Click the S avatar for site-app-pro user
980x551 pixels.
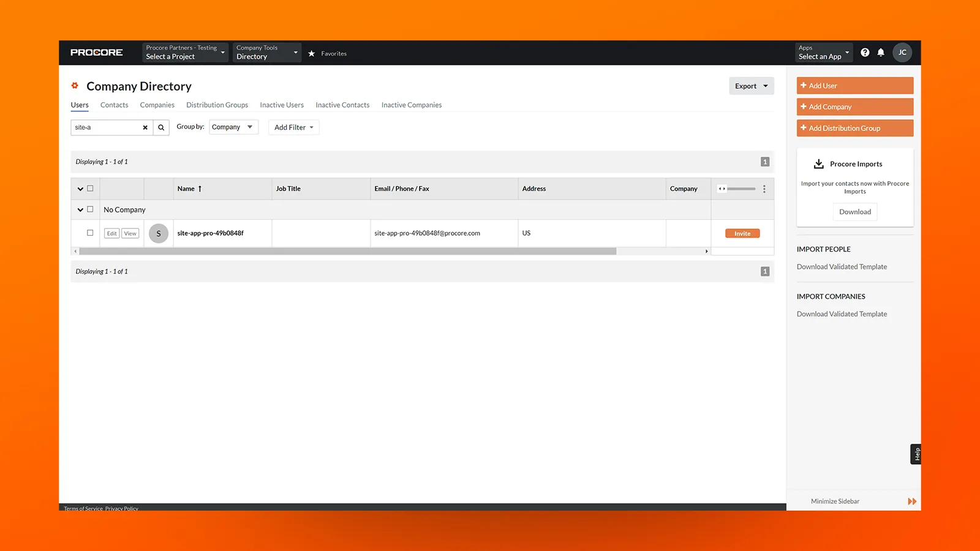pyautogui.click(x=159, y=233)
